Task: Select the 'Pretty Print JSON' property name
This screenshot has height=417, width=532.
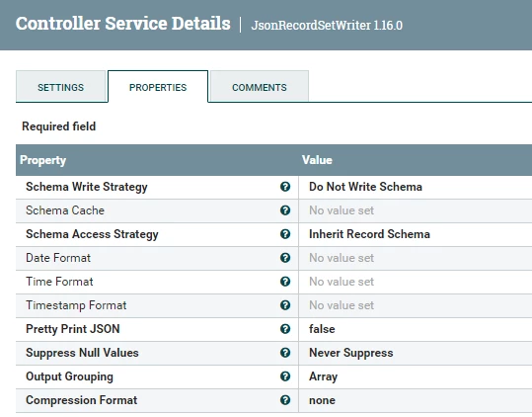Action: pyautogui.click(x=73, y=329)
